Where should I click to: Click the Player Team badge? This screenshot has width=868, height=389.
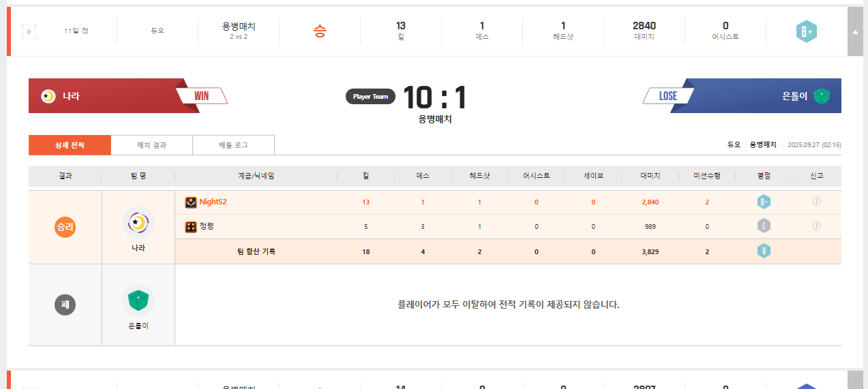tap(370, 97)
